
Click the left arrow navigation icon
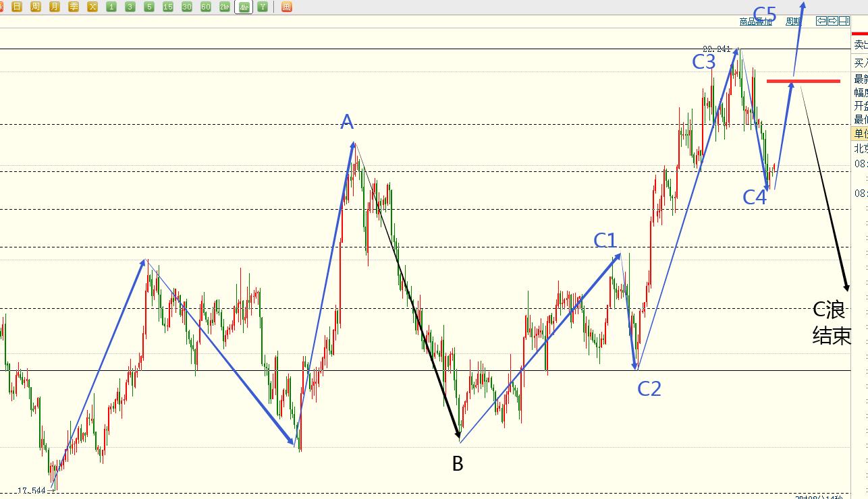(821, 21)
